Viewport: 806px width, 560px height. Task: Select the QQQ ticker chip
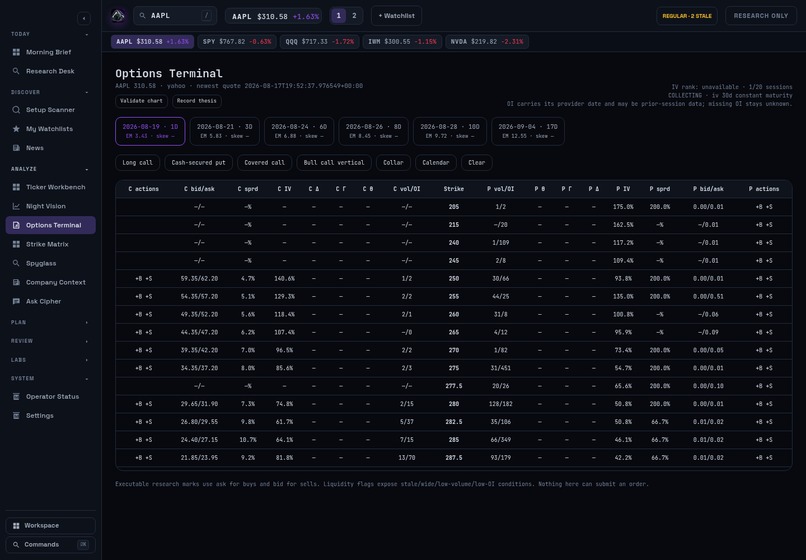point(320,42)
